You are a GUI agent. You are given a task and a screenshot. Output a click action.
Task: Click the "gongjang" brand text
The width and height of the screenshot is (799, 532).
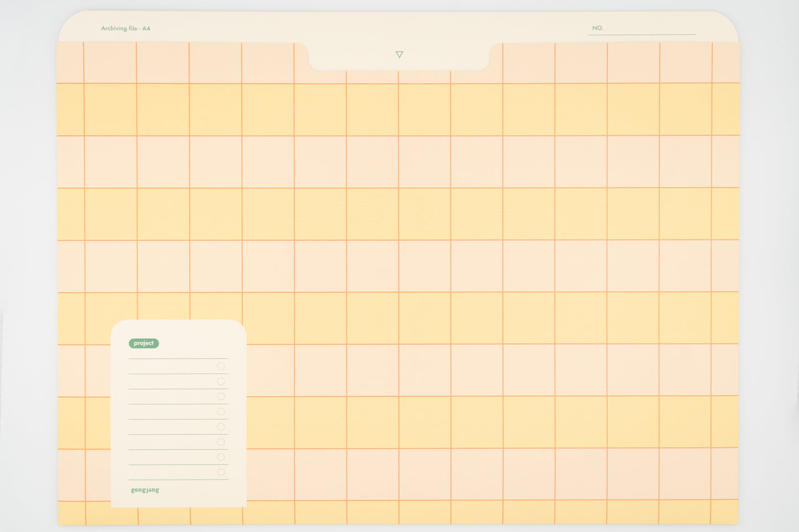pyautogui.click(x=145, y=490)
